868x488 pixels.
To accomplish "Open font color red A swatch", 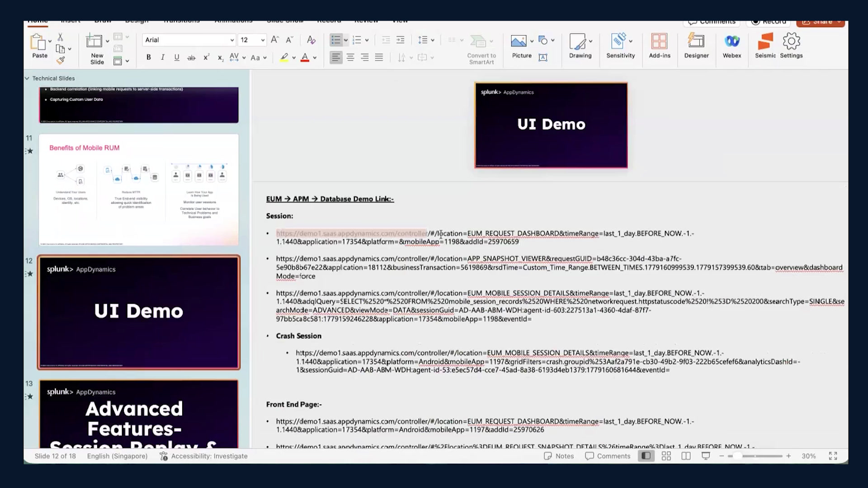I will [305, 57].
